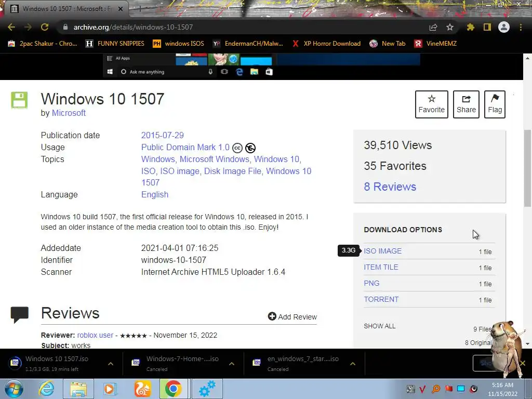Expand options for Windows-7-Home iso download
This screenshot has height=399, width=532.
pyautogui.click(x=232, y=364)
